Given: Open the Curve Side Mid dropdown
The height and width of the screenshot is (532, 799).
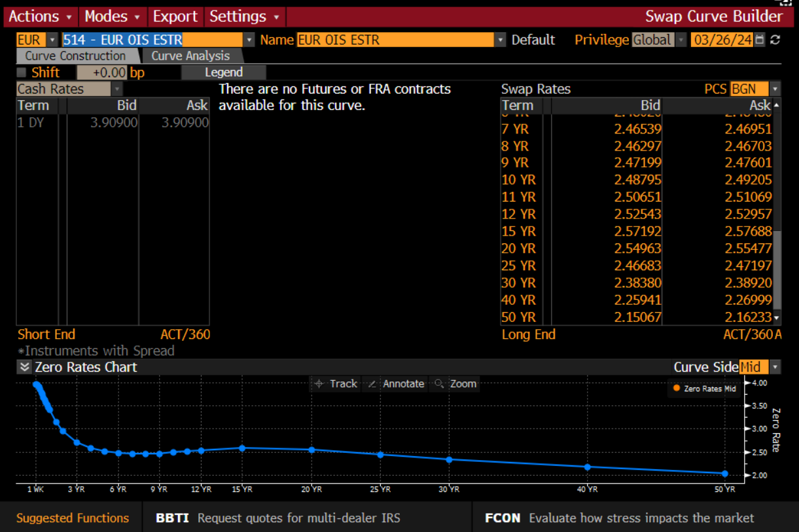Looking at the screenshot, I should pyautogui.click(x=775, y=367).
